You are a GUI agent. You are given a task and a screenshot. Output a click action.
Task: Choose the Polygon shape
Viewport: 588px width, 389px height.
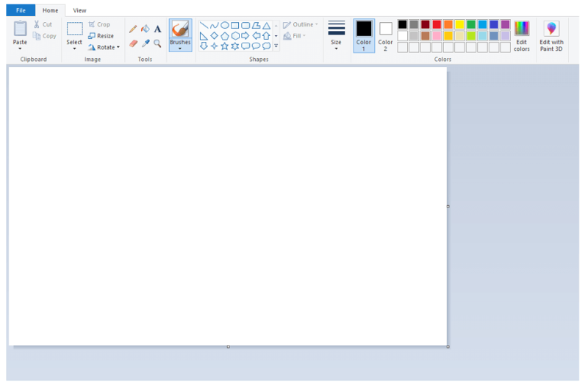click(256, 26)
